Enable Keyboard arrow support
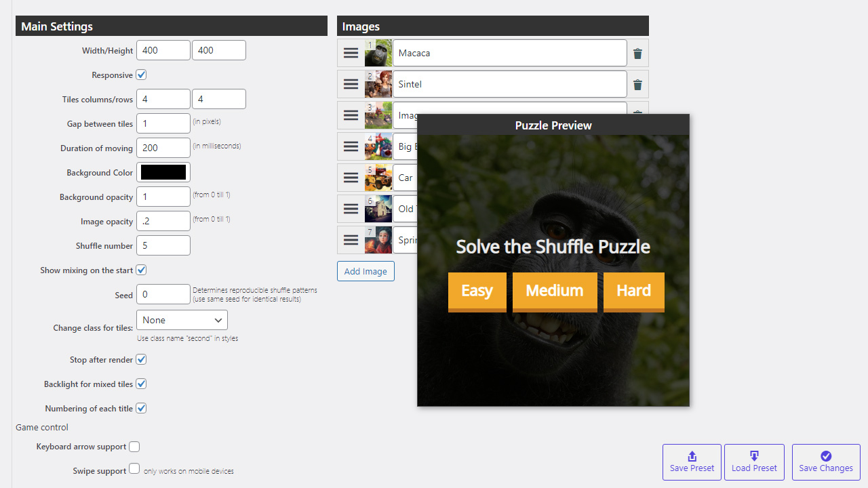 click(x=134, y=446)
